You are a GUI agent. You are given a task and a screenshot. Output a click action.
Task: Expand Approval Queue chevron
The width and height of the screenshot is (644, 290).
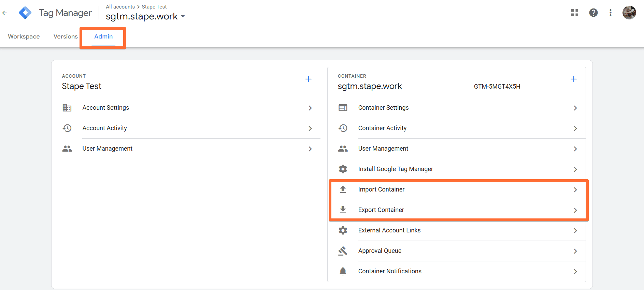pos(575,251)
